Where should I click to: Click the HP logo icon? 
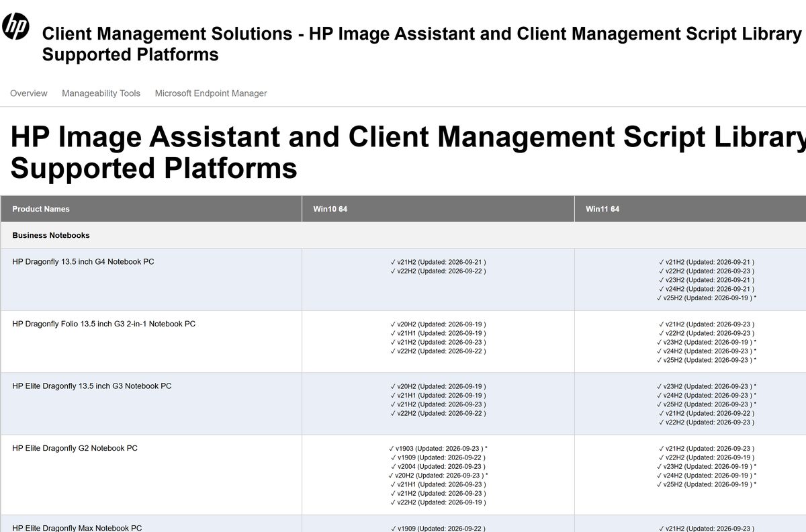pos(15,26)
